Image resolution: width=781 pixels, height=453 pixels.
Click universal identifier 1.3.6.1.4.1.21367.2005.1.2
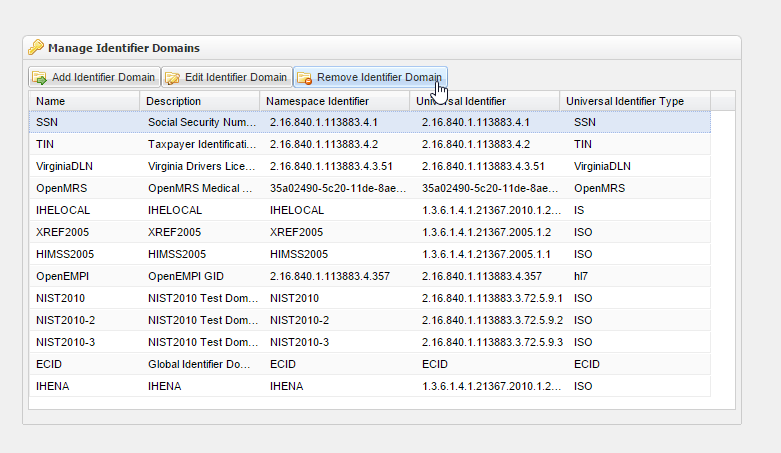click(x=486, y=232)
